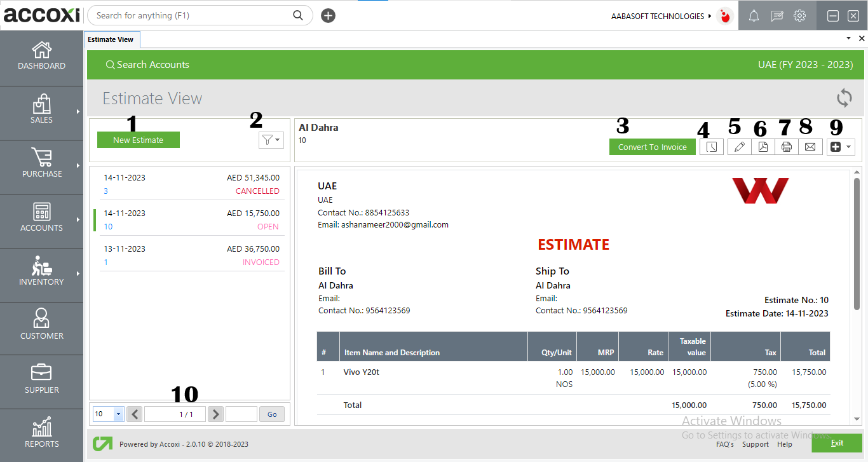Select the Dashboard sidebar icon
The image size is (868, 462).
pyautogui.click(x=41, y=57)
